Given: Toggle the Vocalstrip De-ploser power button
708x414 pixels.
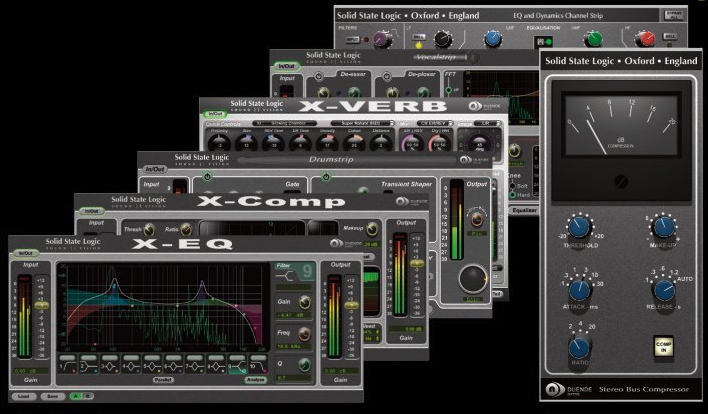Looking at the screenshot, I should click(x=387, y=76).
